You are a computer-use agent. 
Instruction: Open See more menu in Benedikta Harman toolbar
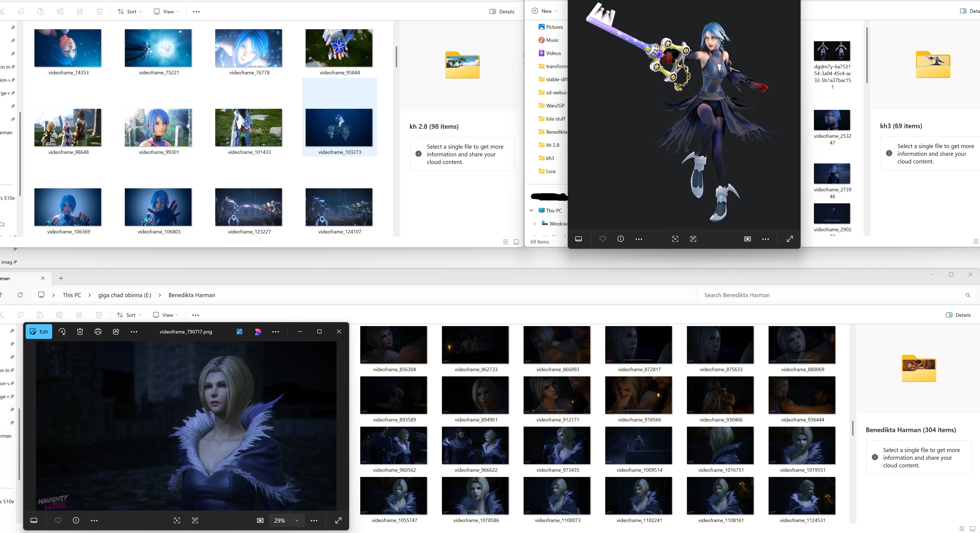click(196, 315)
